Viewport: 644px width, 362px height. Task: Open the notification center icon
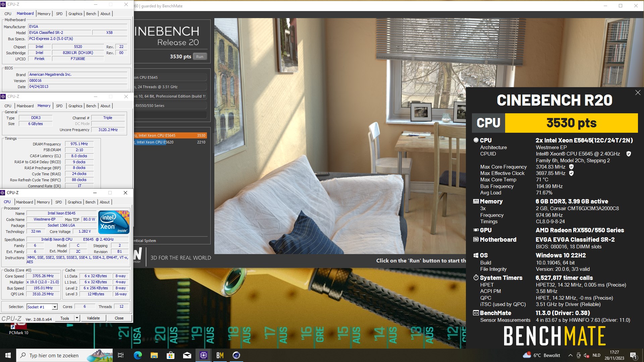click(x=633, y=356)
